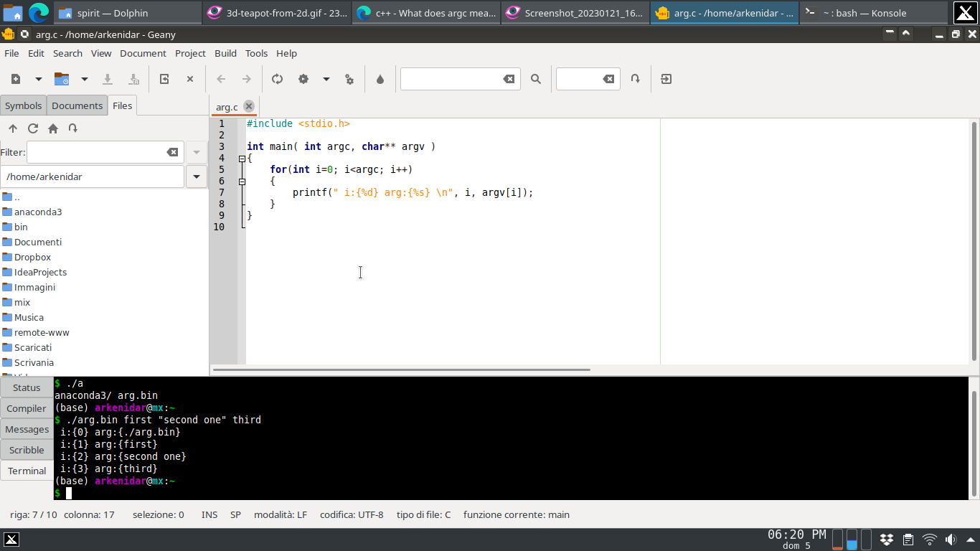
Task: Switch to the spirit — Dolphin taskbar window
Action: [128, 12]
